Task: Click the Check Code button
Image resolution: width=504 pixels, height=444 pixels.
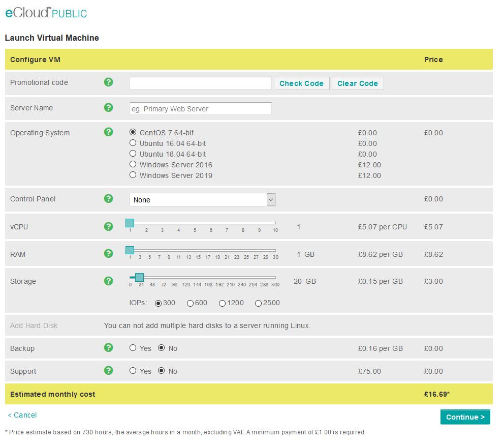Action: coord(301,83)
